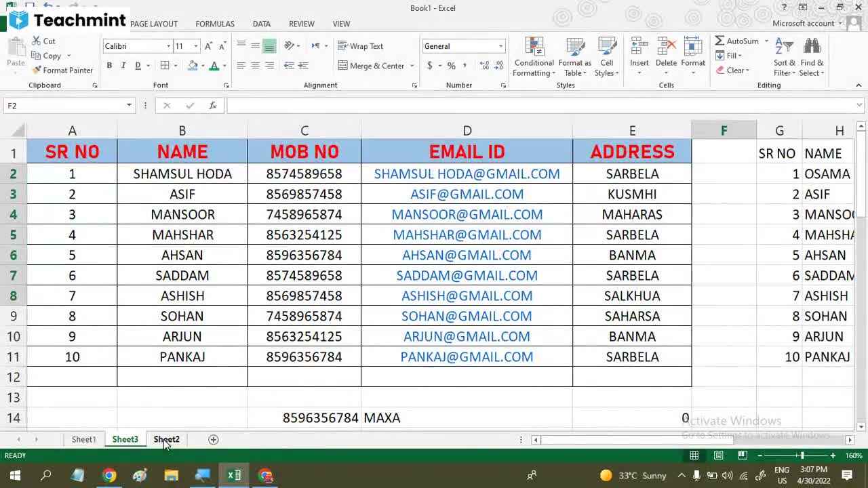Toggle italic formatting

123,65
